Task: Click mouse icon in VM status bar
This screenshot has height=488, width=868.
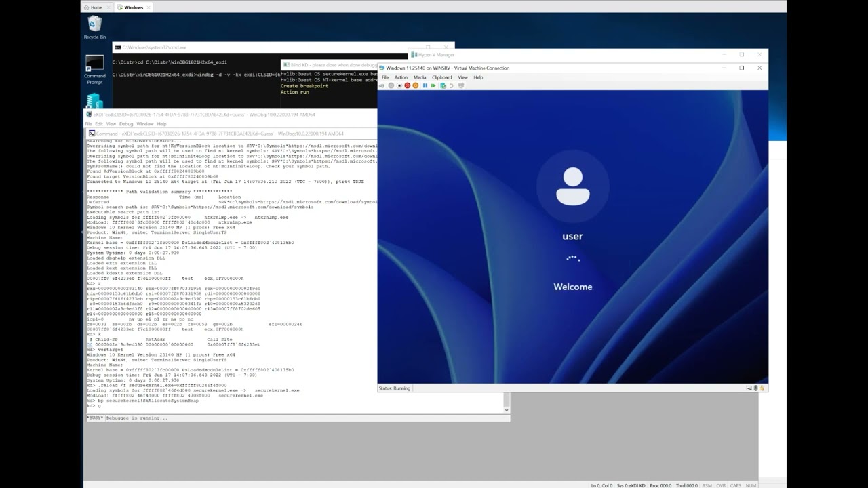Action: (x=755, y=388)
